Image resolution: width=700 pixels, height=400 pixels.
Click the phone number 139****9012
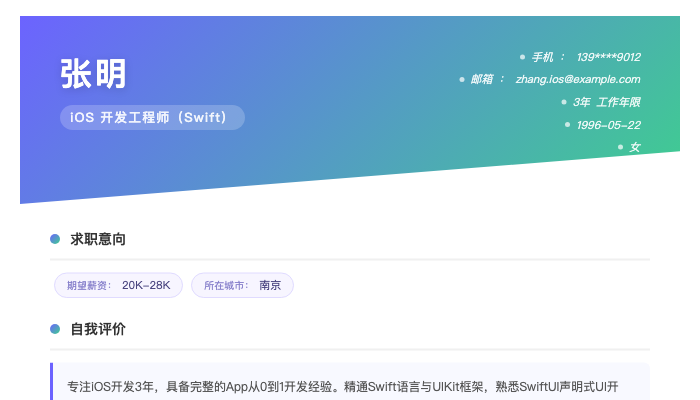click(608, 57)
